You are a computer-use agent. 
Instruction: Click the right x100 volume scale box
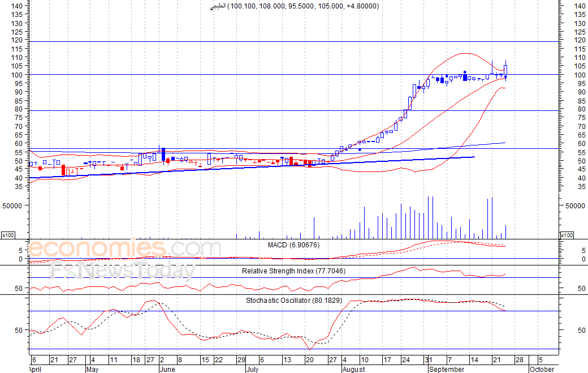(567, 235)
